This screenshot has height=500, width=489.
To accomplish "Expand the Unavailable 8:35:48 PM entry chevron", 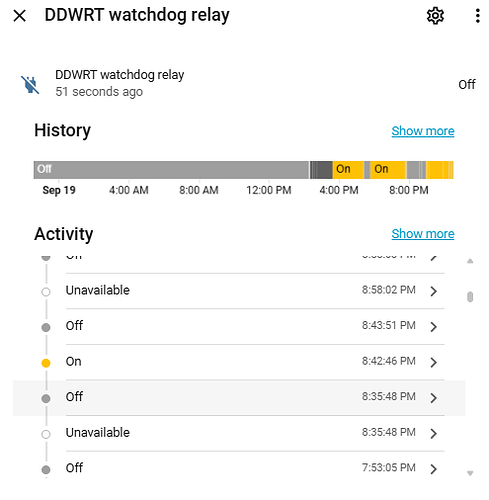I will tap(433, 433).
